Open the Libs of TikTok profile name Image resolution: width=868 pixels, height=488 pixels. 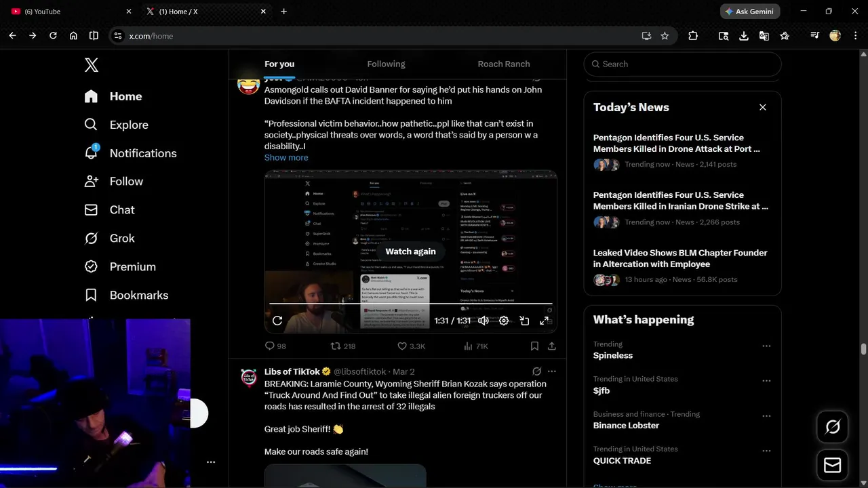point(292,371)
